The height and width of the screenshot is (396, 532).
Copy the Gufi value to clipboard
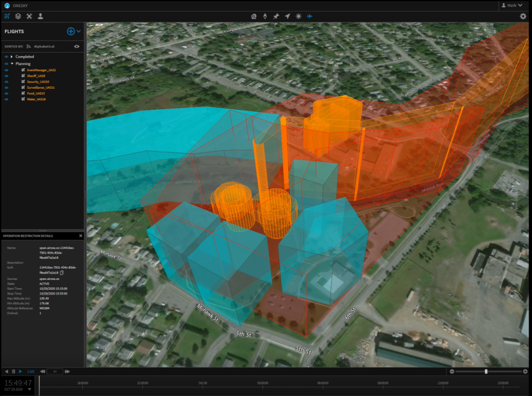(62, 272)
